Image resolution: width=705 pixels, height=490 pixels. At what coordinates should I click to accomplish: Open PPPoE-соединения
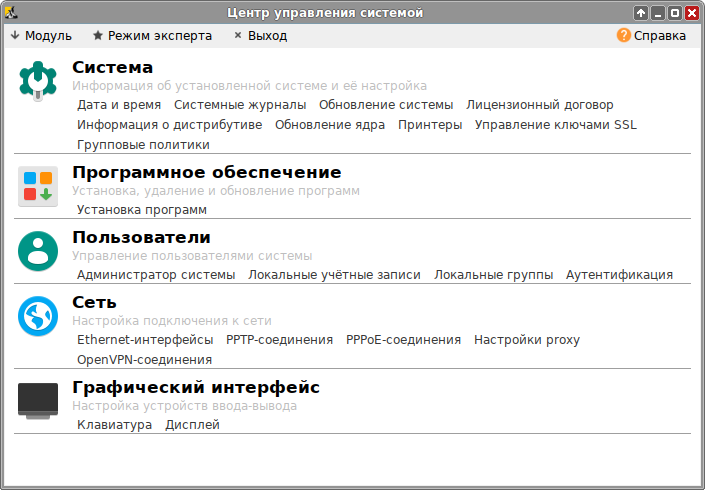pos(403,340)
